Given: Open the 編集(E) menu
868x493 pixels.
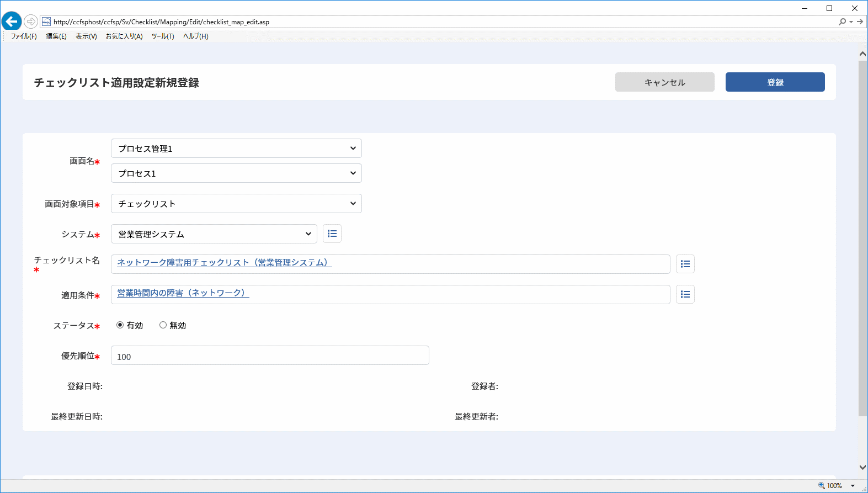Looking at the screenshot, I should coord(56,36).
